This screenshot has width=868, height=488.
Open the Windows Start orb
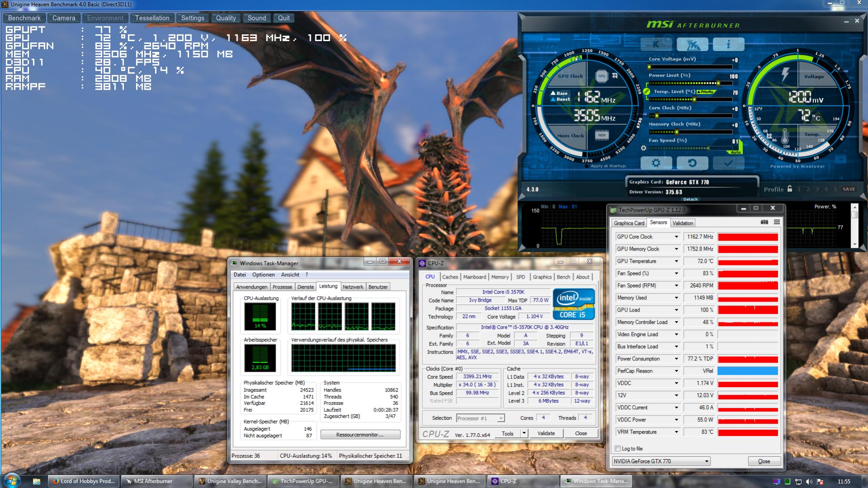[12, 481]
